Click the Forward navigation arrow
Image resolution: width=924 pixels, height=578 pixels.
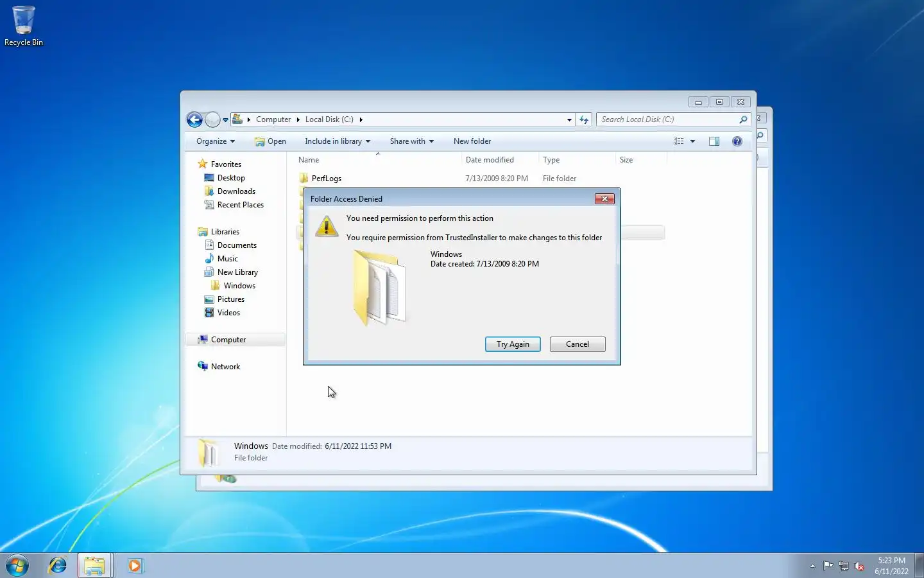tap(212, 119)
